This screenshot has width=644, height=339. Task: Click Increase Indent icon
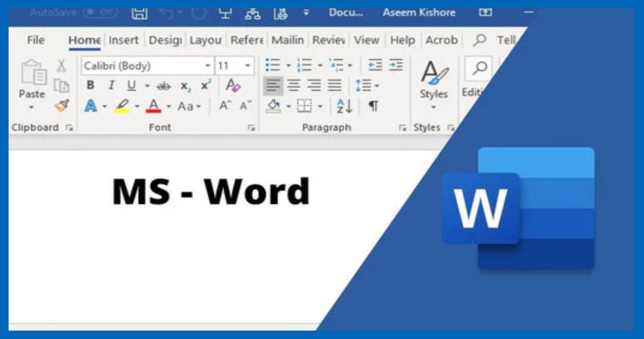(x=396, y=65)
